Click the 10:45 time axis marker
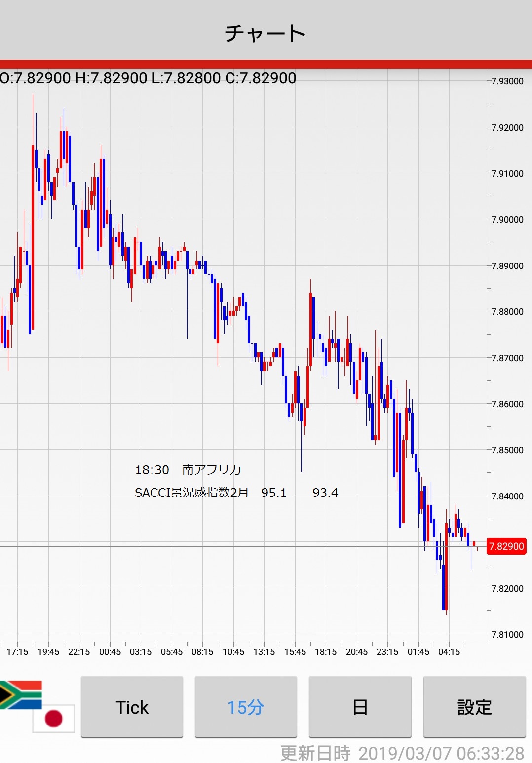The width and height of the screenshot is (532, 763). click(x=233, y=652)
